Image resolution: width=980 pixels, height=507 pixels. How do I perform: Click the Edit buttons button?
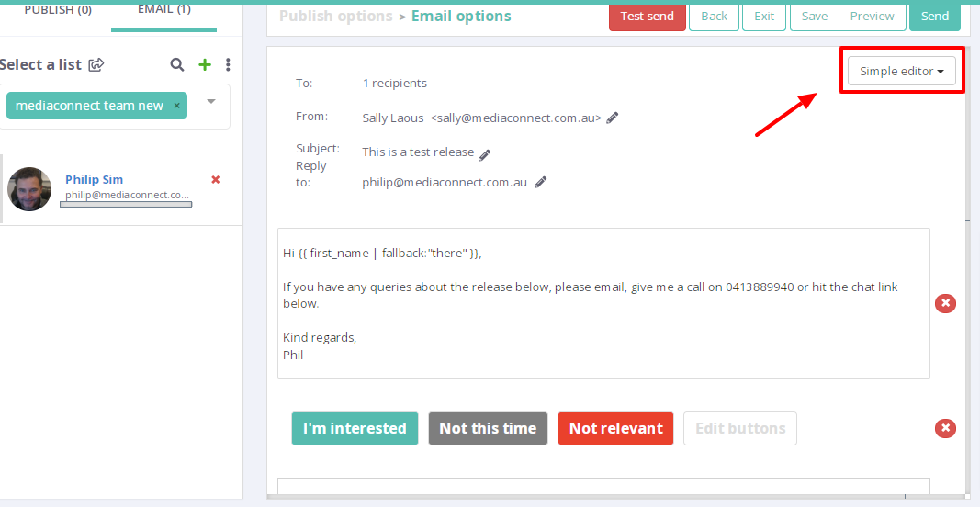[x=740, y=428]
